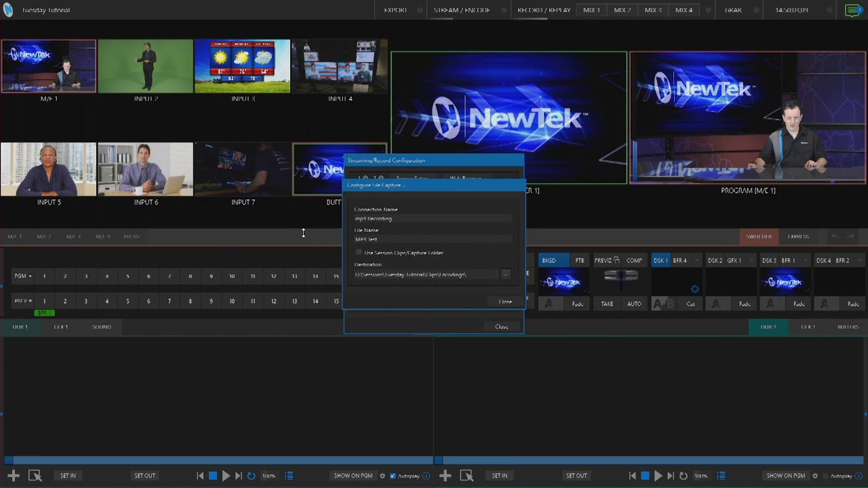Select the BUFFERS tab
The width and height of the screenshot is (868, 488).
[848, 327]
